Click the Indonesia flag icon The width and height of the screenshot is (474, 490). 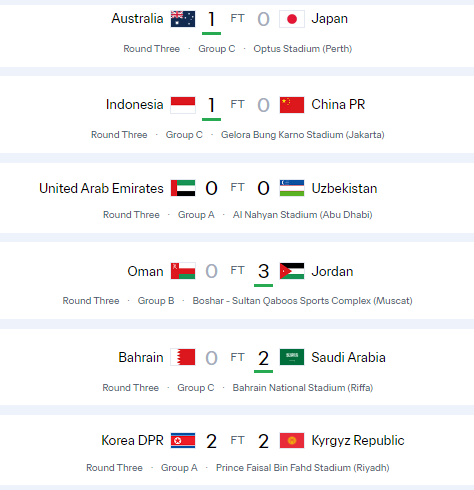(x=183, y=105)
